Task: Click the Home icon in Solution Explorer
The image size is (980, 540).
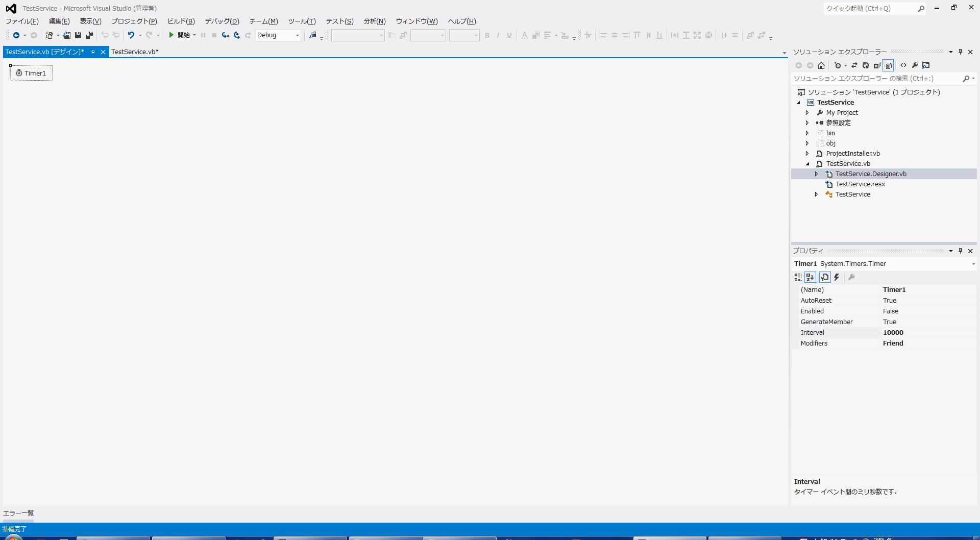Action: coord(821,65)
